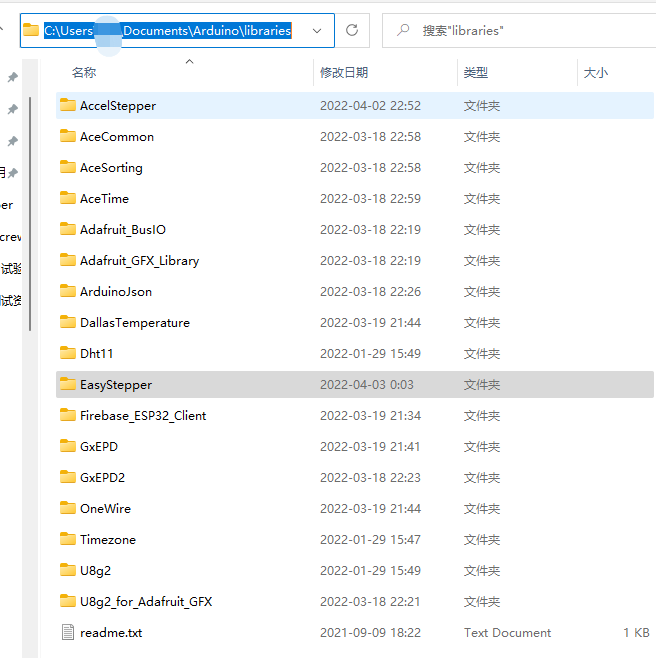Select the readme.txt file name
656x658 pixels.
coord(111,633)
